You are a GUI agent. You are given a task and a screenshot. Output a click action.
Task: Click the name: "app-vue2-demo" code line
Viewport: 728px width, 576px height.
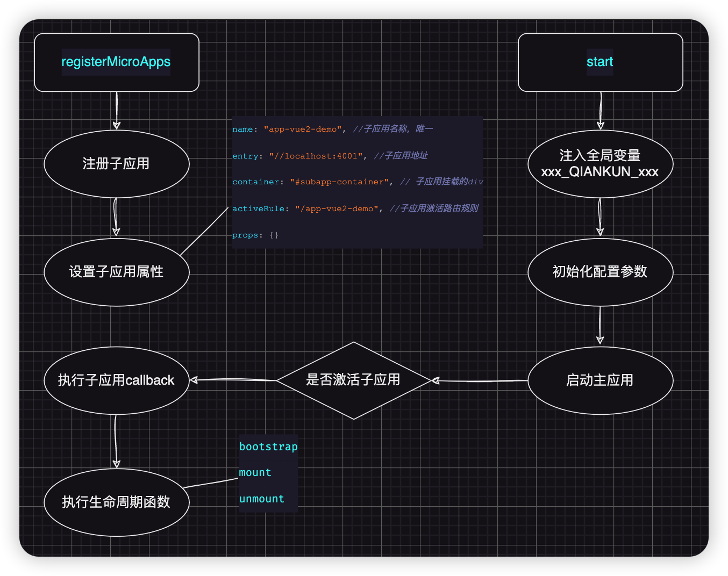(332, 129)
